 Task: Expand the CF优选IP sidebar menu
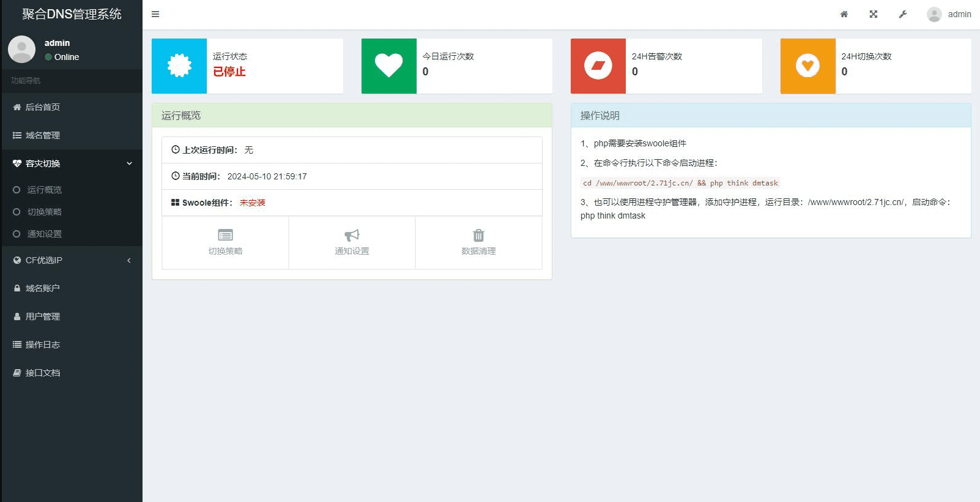(x=72, y=260)
